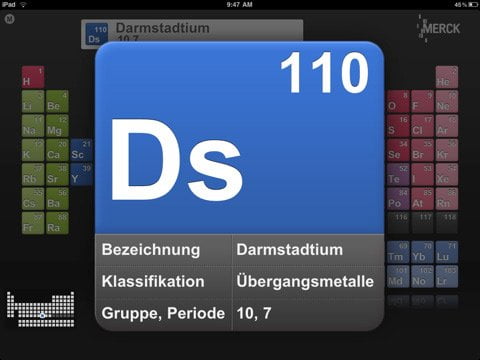The width and height of the screenshot is (480, 360).
Task: Open the mini periodic table overview
Action: [41, 309]
